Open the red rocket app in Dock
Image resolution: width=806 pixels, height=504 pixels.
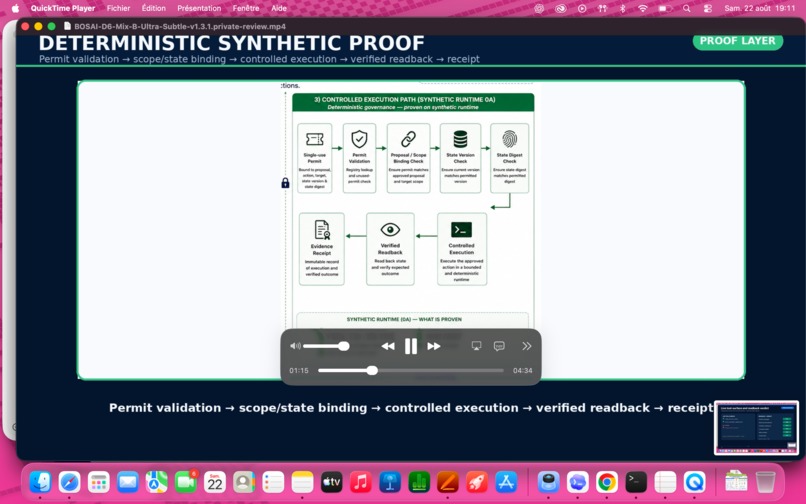pyautogui.click(x=477, y=482)
